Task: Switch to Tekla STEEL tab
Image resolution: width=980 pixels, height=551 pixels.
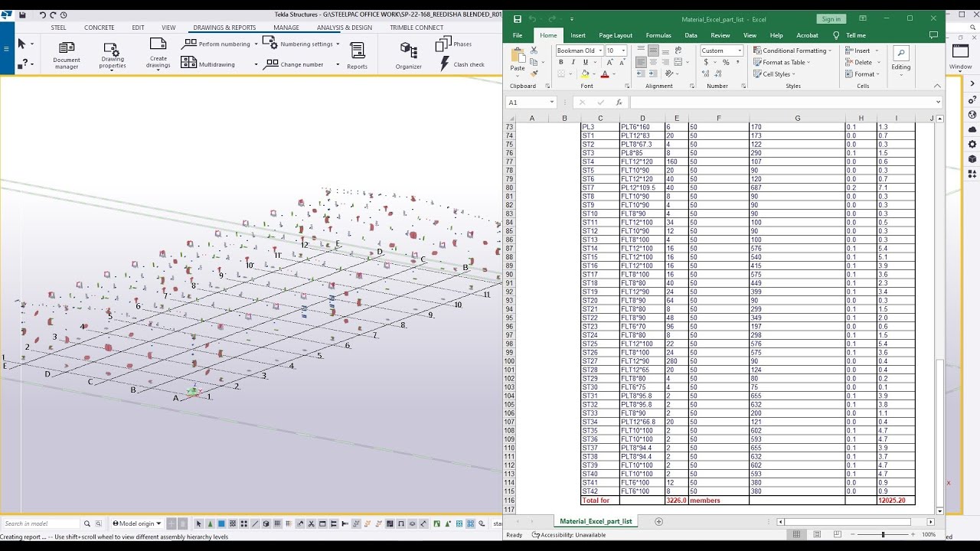Action: click(58, 28)
